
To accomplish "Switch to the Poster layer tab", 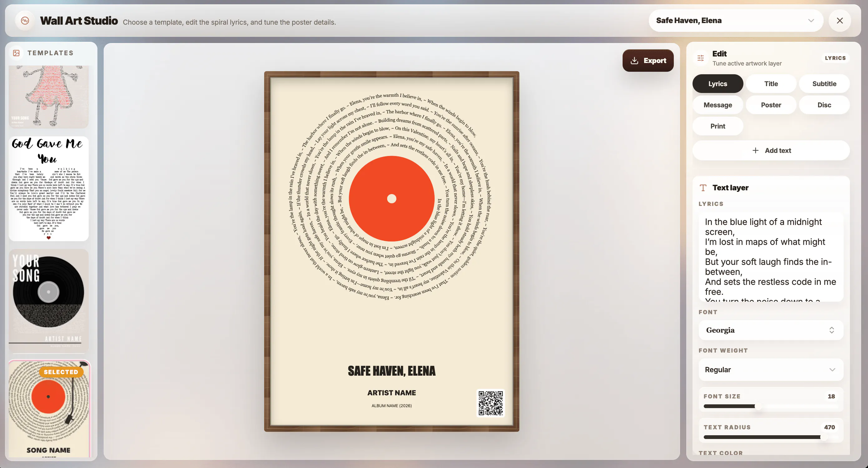I will [771, 105].
